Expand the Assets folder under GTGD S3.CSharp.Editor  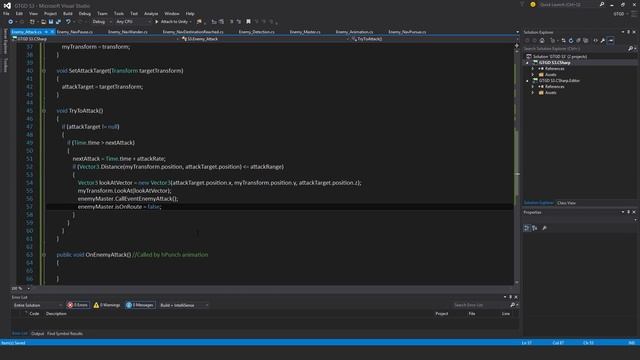tap(533, 93)
